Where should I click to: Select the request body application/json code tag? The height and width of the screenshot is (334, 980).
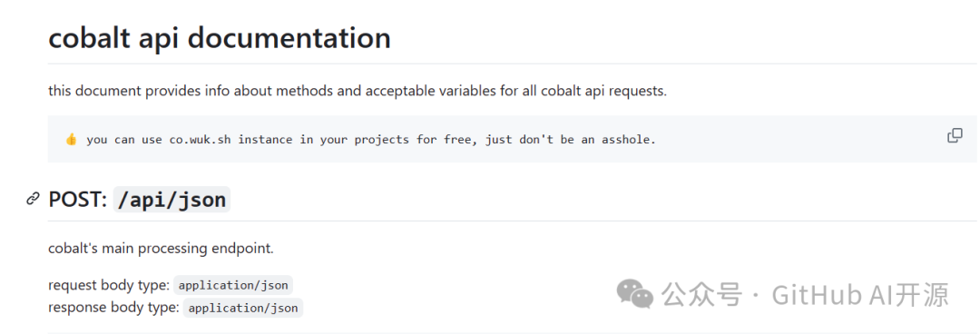coord(233,286)
